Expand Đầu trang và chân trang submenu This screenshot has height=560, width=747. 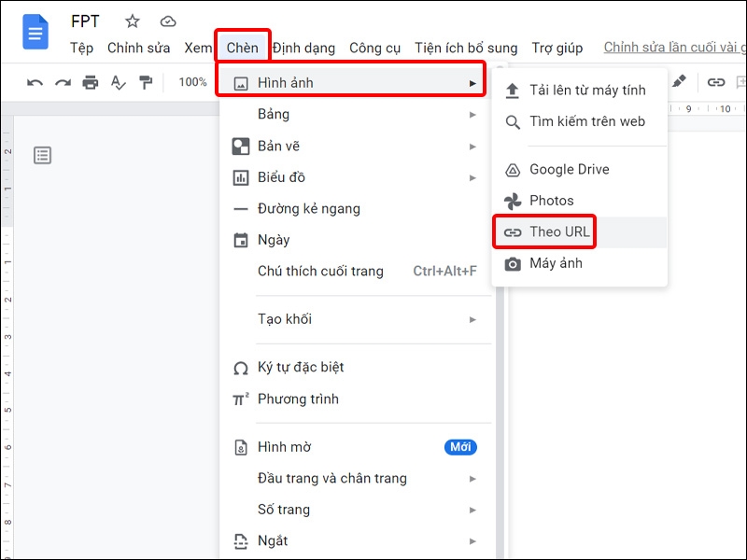[356, 479]
